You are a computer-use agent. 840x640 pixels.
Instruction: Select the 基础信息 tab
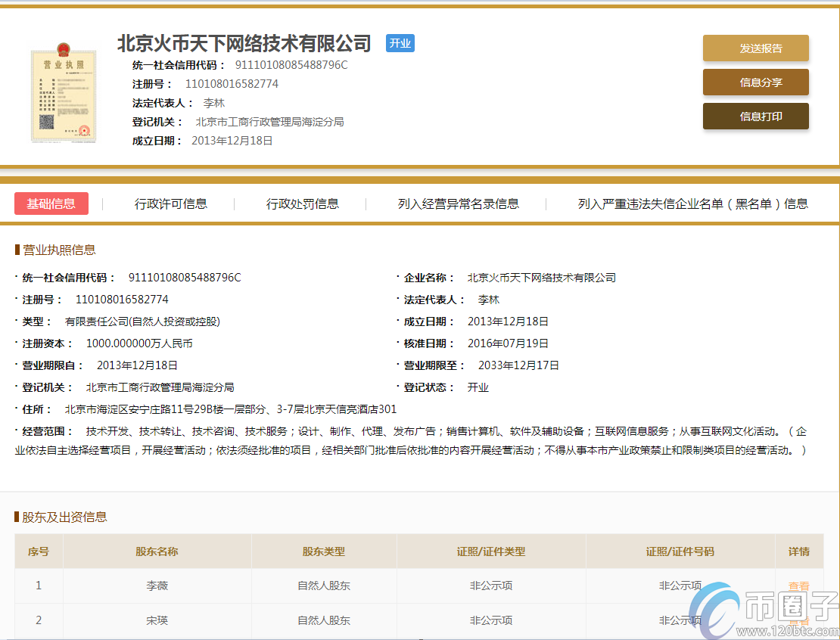click(x=51, y=203)
